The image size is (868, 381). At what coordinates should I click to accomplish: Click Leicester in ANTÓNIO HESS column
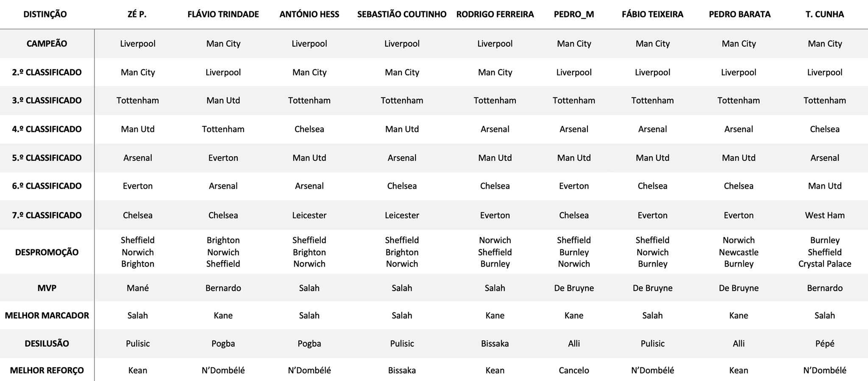[309, 216]
